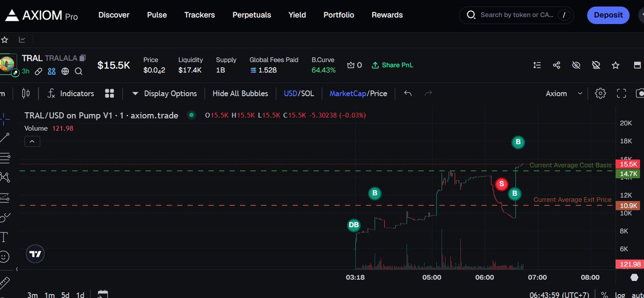Image resolution: width=644 pixels, height=298 pixels.
Task: Select the crosshair cursor tool
Action: click(x=4, y=118)
